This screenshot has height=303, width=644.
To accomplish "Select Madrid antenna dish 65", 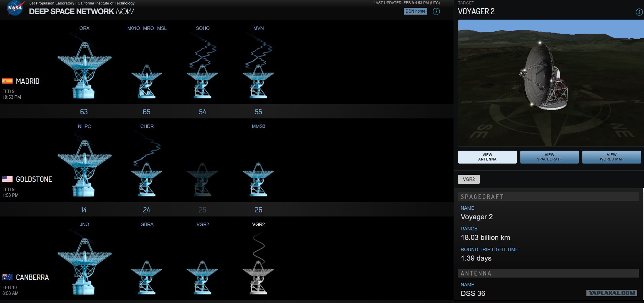I will pyautogui.click(x=147, y=81).
